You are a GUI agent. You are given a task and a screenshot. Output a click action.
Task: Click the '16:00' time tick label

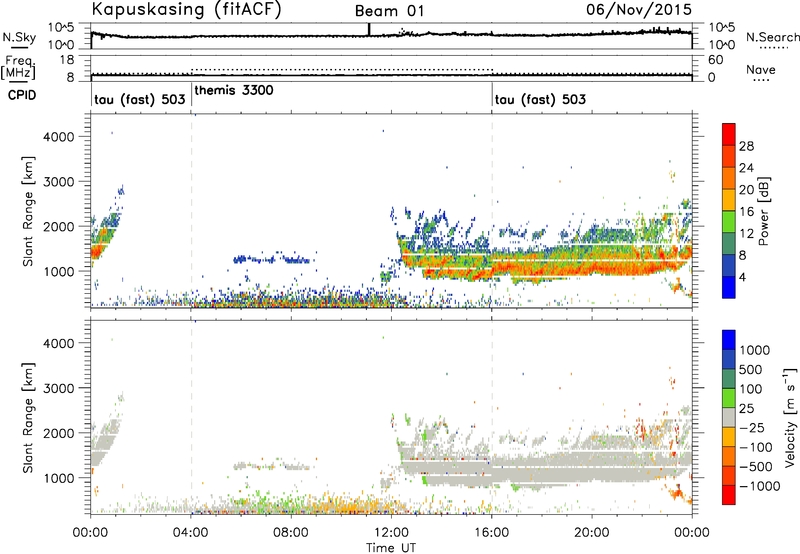(x=491, y=533)
